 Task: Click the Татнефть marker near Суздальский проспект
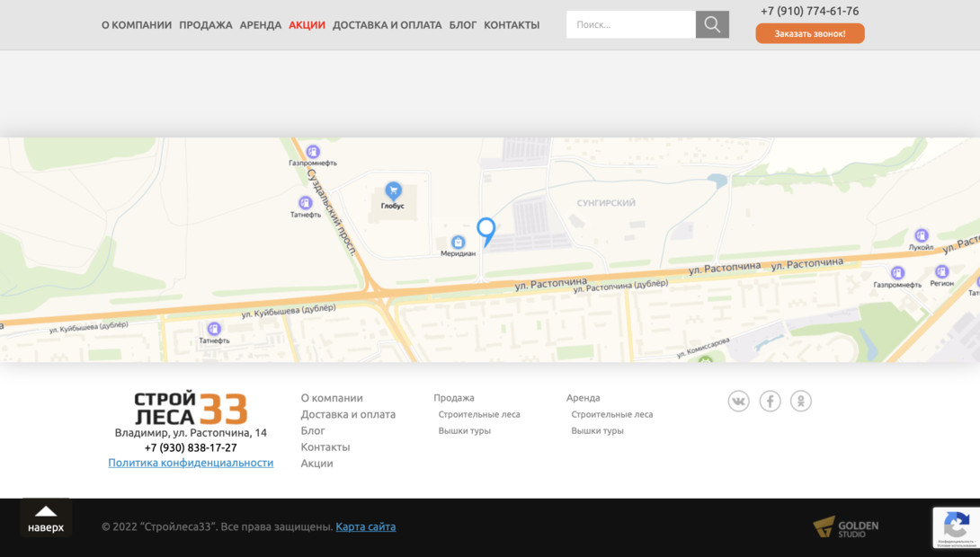305,203
